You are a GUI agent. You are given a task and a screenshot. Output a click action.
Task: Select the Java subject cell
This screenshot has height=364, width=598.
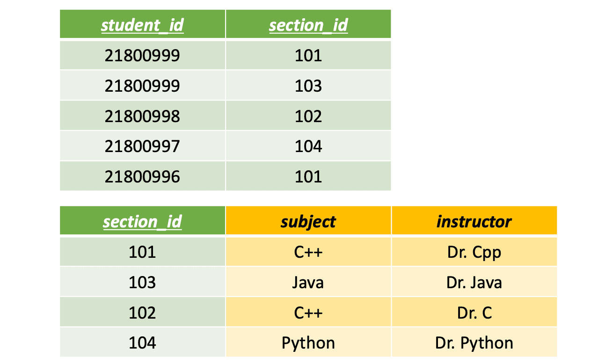click(x=308, y=282)
